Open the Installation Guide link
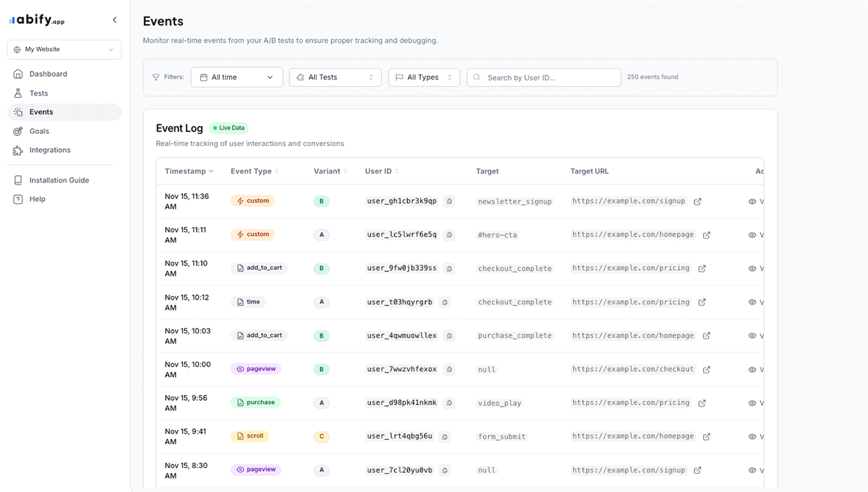868x492 pixels. coord(59,180)
